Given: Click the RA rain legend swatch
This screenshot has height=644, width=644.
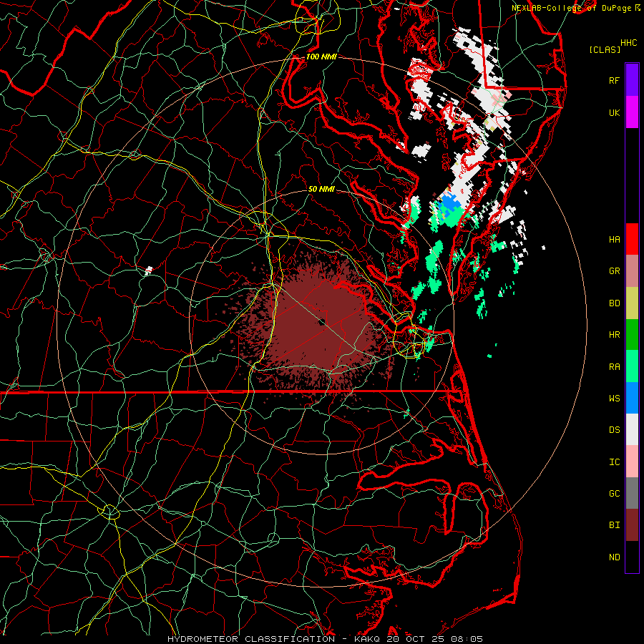Looking at the screenshot, I should [632, 366].
